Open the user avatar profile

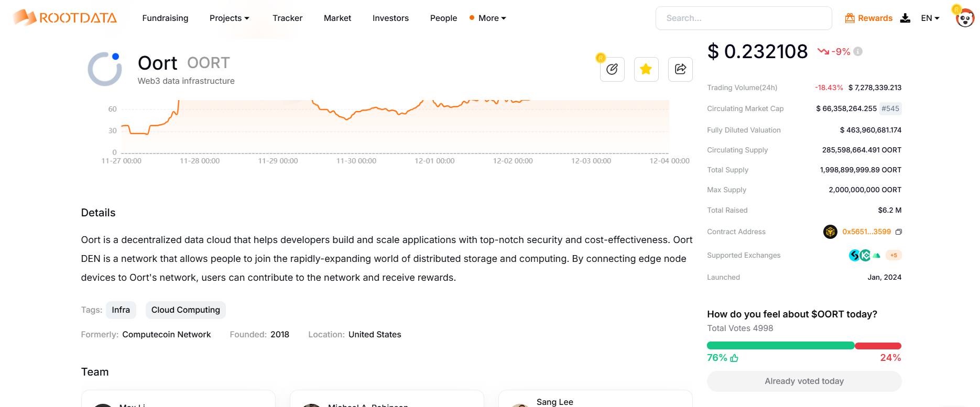pos(964,18)
